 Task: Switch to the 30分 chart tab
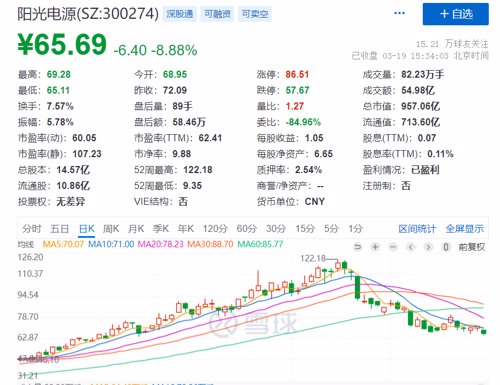[276, 229]
